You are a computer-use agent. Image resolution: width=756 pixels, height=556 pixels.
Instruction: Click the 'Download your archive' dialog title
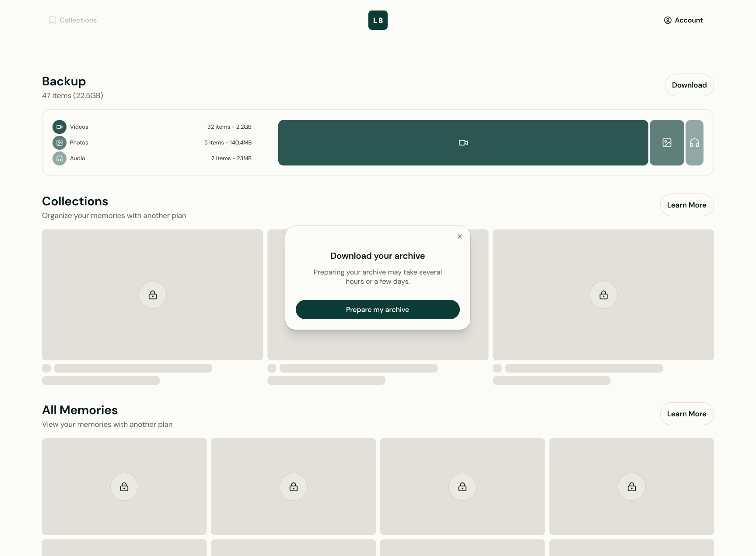(378, 256)
